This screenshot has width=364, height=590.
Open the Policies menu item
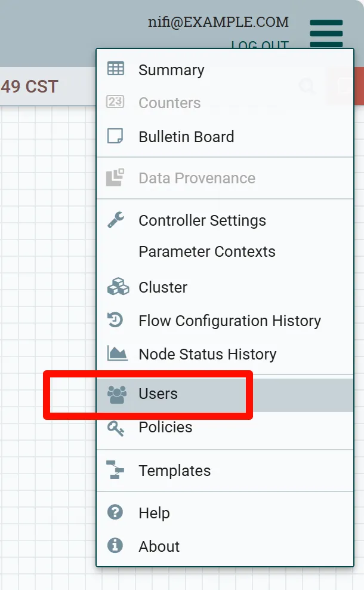click(x=165, y=428)
